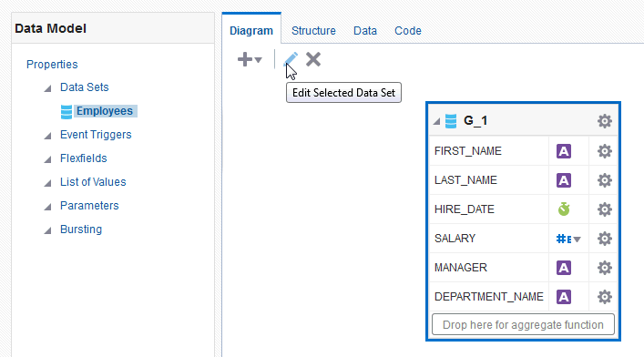
Task: Click LAST_NAME text data type icon
Action: [564, 180]
